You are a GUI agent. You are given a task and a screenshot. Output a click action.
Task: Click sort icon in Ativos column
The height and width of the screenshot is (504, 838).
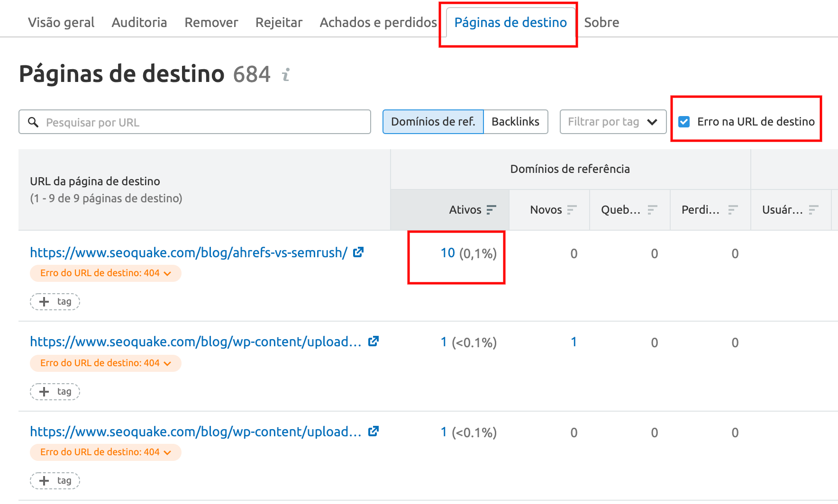click(492, 210)
